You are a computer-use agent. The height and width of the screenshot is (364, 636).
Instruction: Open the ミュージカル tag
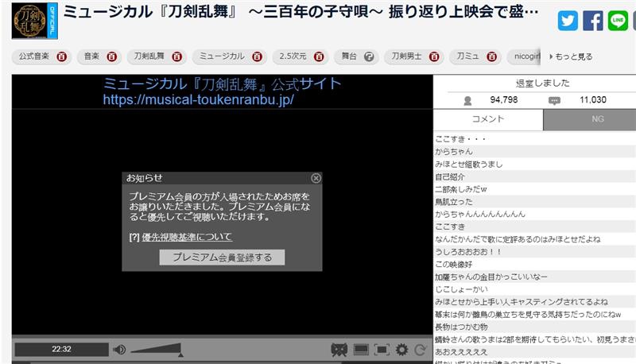pyautogui.click(x=222, y=56)
